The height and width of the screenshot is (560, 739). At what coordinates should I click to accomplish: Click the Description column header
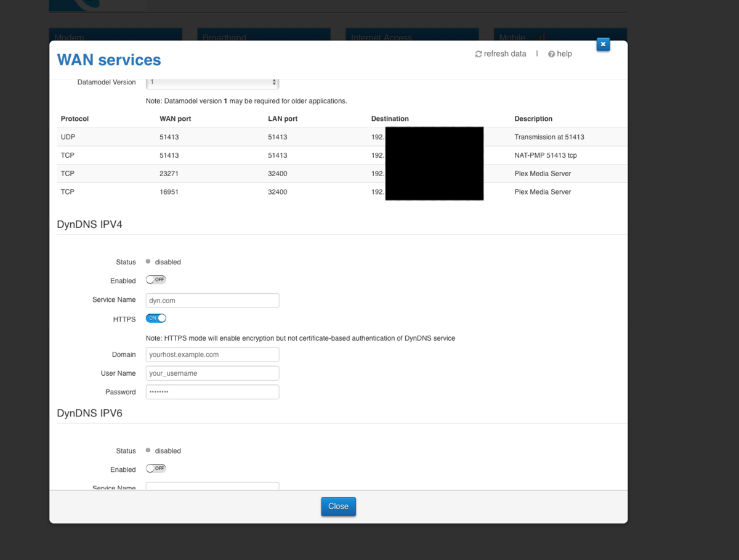point(533,119)
